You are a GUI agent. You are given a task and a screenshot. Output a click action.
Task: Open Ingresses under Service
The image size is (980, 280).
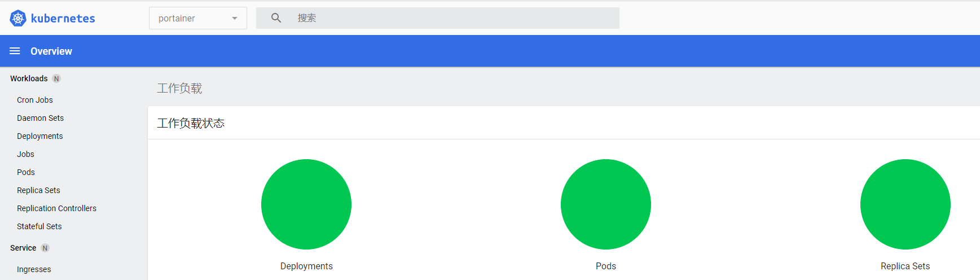34,269
